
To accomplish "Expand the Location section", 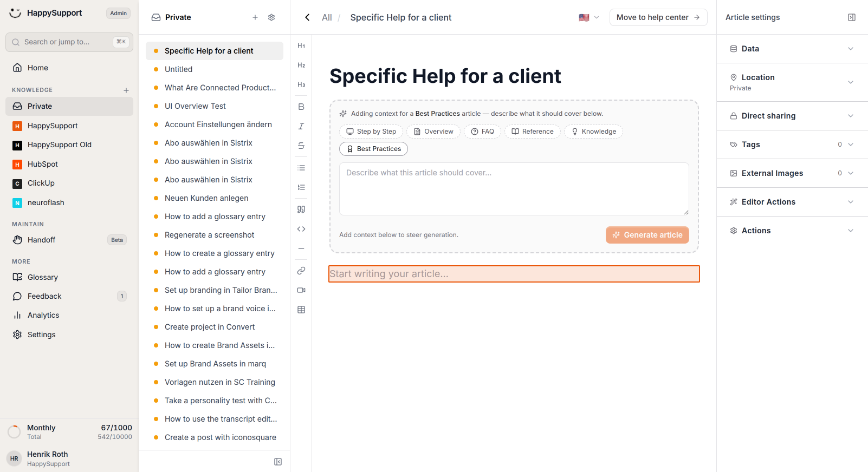I will tap(792, 82).
